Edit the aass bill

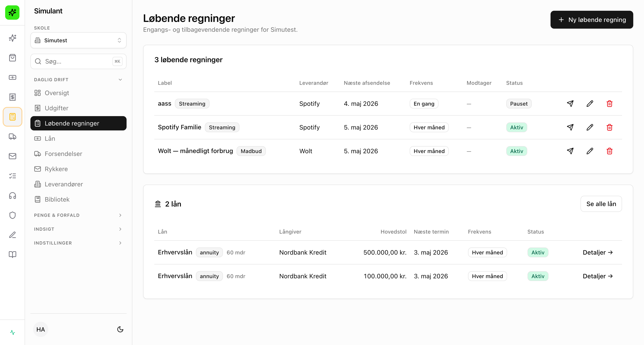point(590,104)
